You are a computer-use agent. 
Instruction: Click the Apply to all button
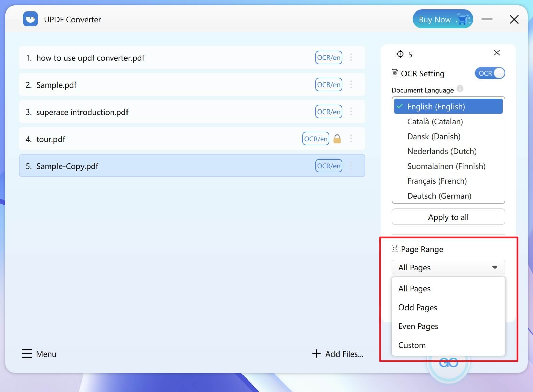[448, 217]
